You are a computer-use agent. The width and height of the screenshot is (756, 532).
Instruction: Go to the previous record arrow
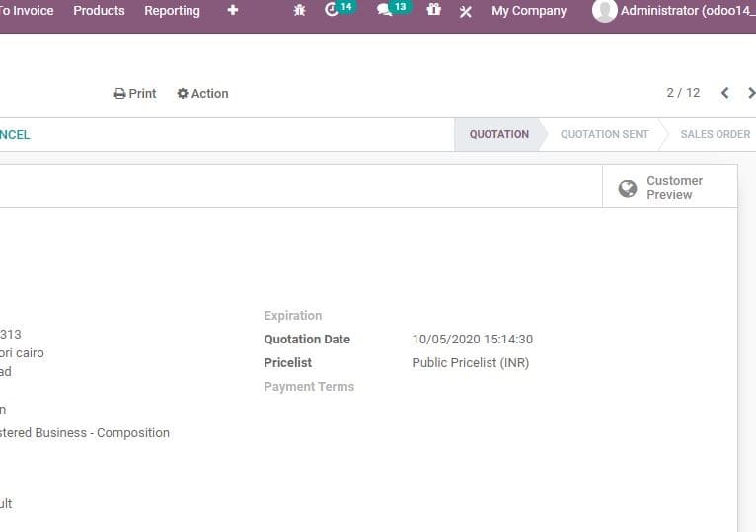[725, 93]
